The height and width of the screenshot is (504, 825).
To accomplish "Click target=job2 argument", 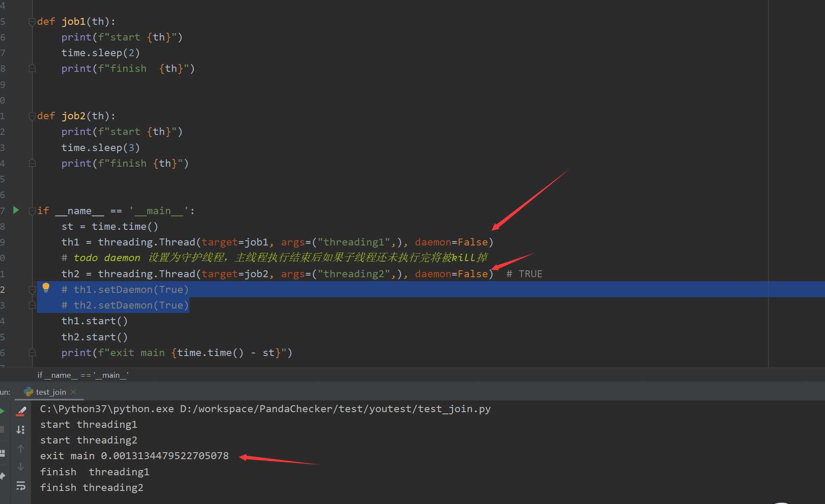I will coord(235,274).
